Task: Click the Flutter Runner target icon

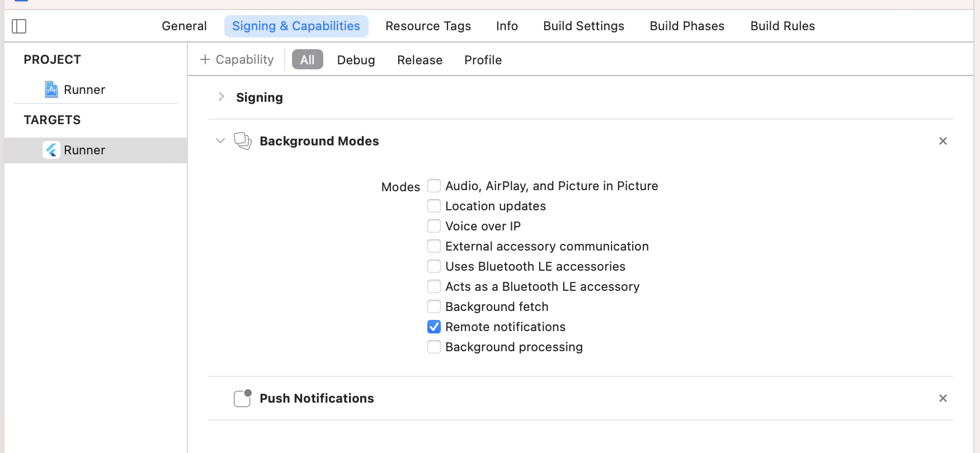Action: pyautogui.click(x=51, y=150)
